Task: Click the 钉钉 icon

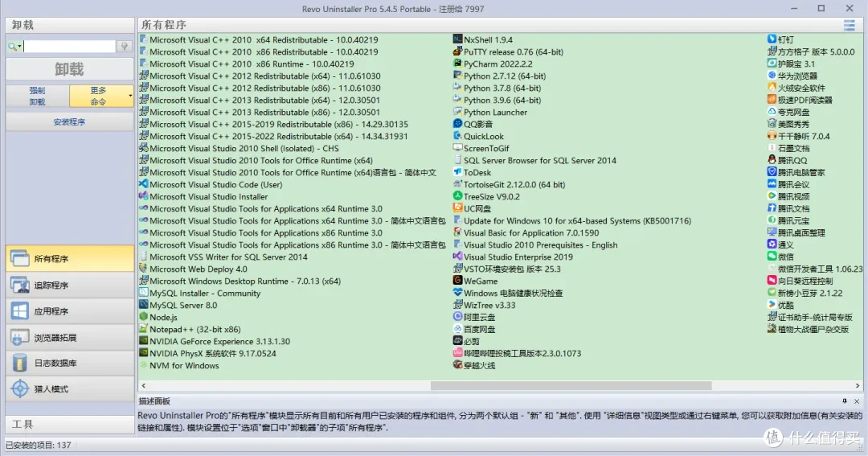Action: point(772,39)
